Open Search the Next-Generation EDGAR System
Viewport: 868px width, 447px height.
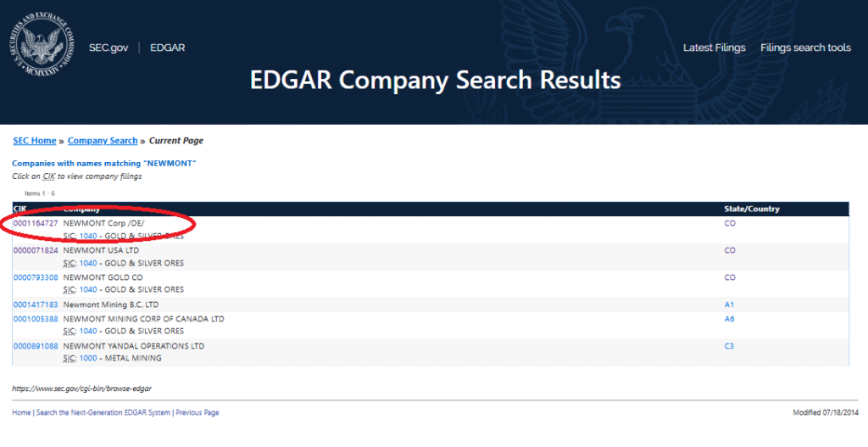[x=103, y=413]
